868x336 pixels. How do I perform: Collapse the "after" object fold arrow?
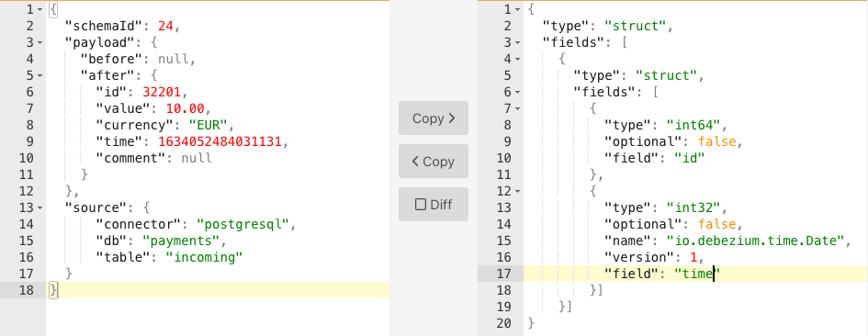click(x=39, y=76)
